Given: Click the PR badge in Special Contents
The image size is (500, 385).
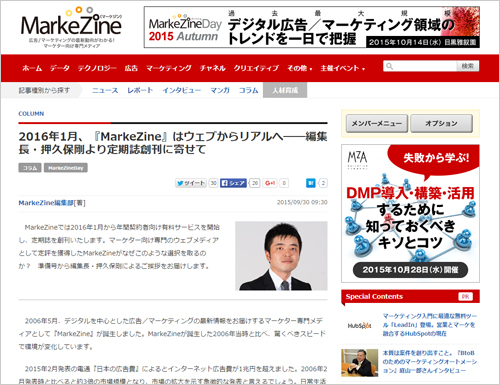Looking at the screenshot, I should (x=465, y=296).
